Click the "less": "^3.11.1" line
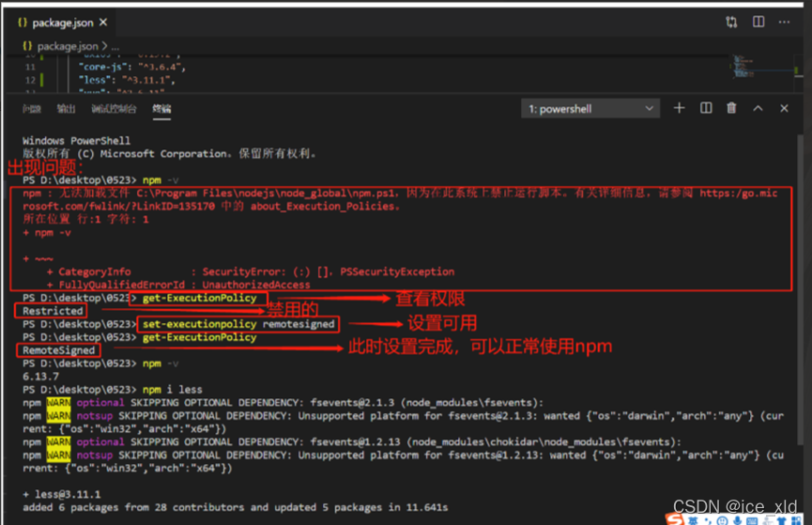This screenshot has height=525, width=812. coord(127,80)
